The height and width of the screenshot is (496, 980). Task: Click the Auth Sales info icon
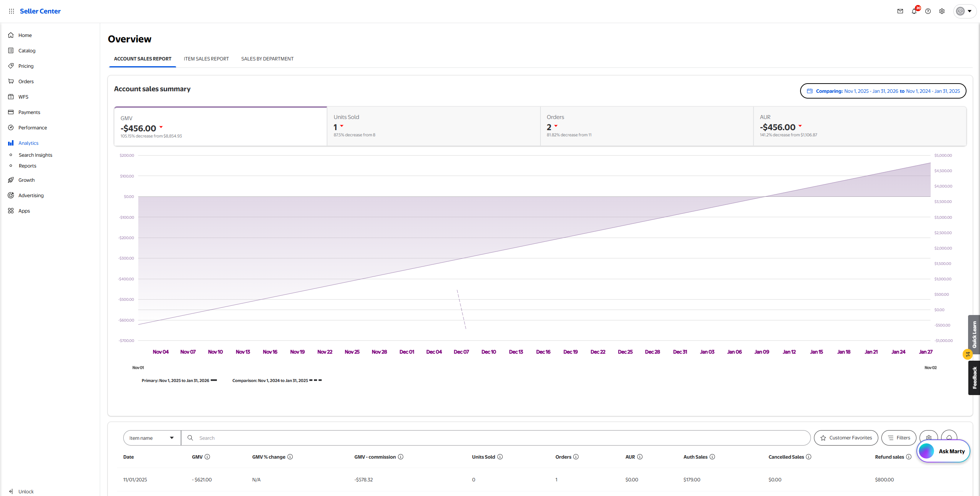(712, 457)
